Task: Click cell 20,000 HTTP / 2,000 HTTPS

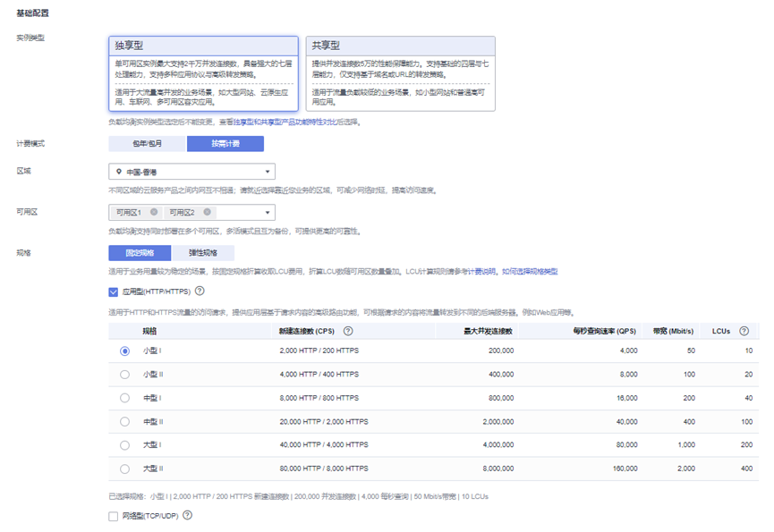Action: click(x=324, y=421)
